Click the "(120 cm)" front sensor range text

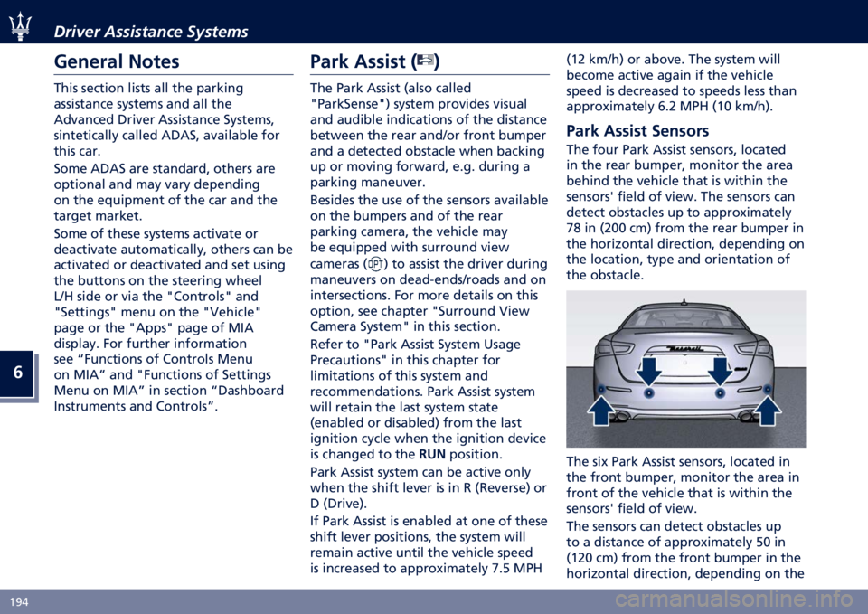point(591,558)
